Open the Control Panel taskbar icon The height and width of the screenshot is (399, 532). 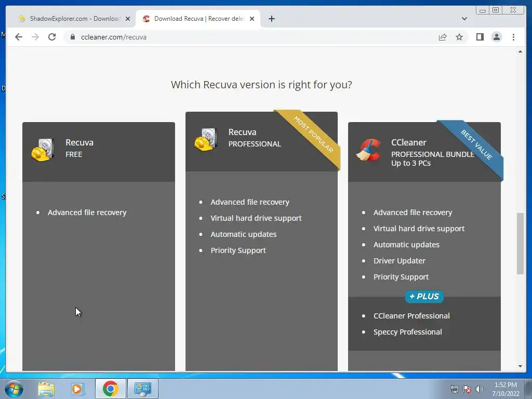[142, 389]
